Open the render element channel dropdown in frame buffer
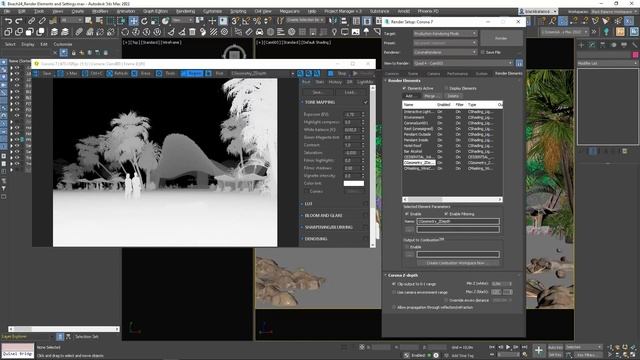This screenshot has width=640, height=360. [x=262, y=73]
